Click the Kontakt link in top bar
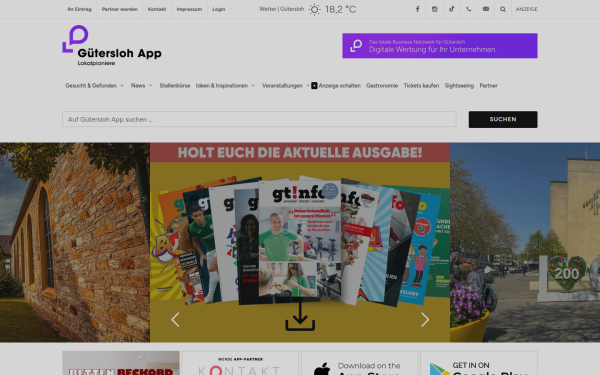This screenshot has height=375, width=600. pyautogui.click(x=157, y=9)
